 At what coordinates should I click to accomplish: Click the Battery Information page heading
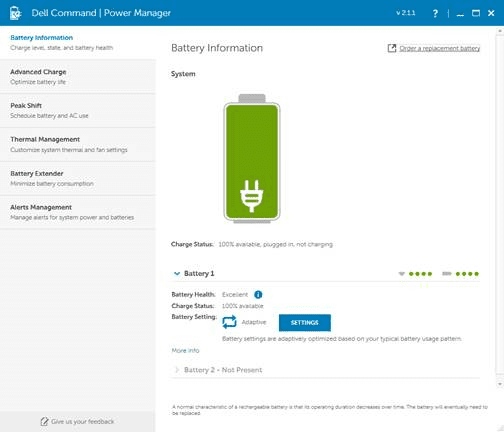[217, 48]
